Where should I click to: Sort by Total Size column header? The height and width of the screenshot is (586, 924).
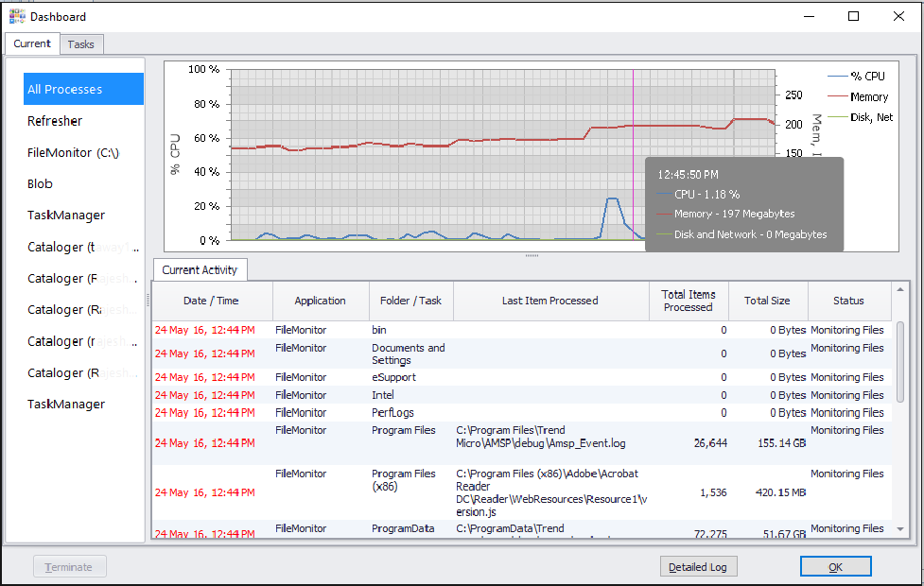767,301
